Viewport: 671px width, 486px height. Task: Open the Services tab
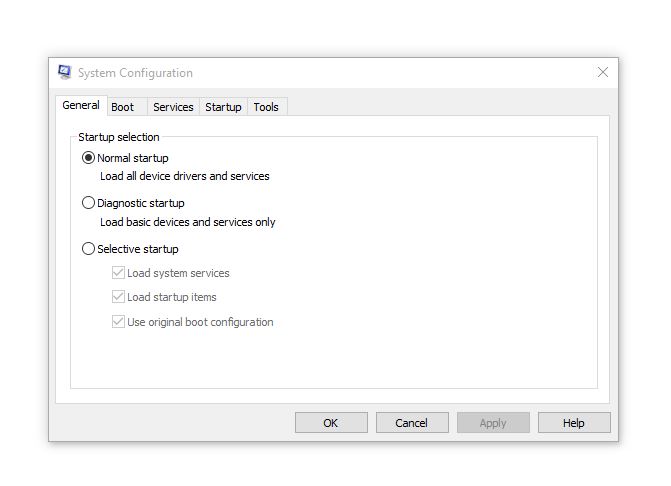coord(173,107)
